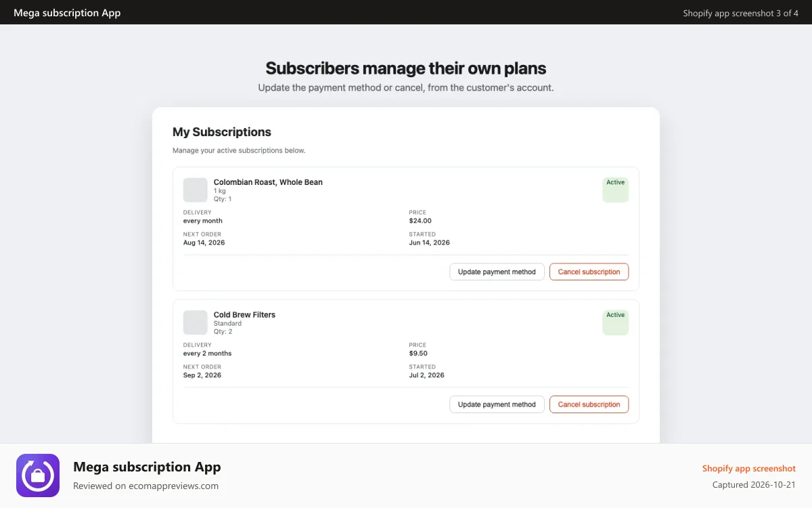Update payment method for Cold Brew Filters

[x=497, y=404]
